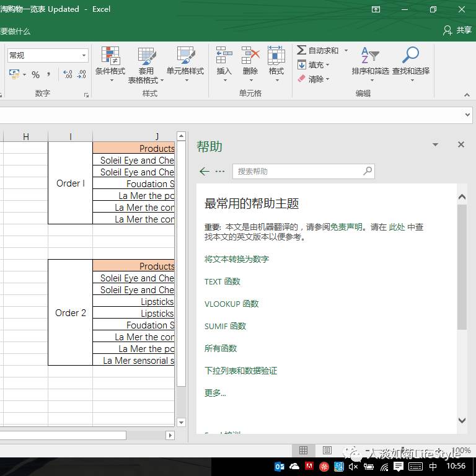
Task: Select column H header
Action: 26,136
